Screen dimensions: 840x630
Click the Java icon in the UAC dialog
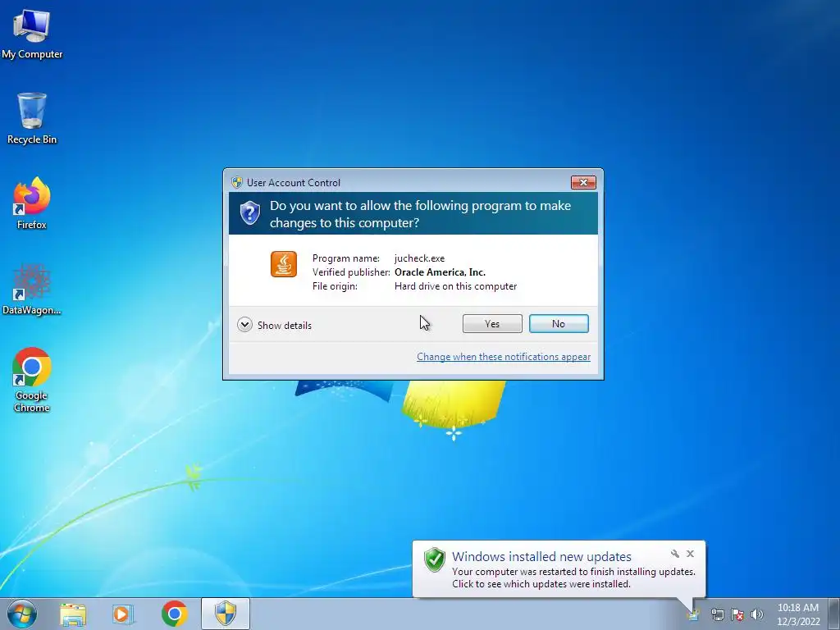coord(283,264)
